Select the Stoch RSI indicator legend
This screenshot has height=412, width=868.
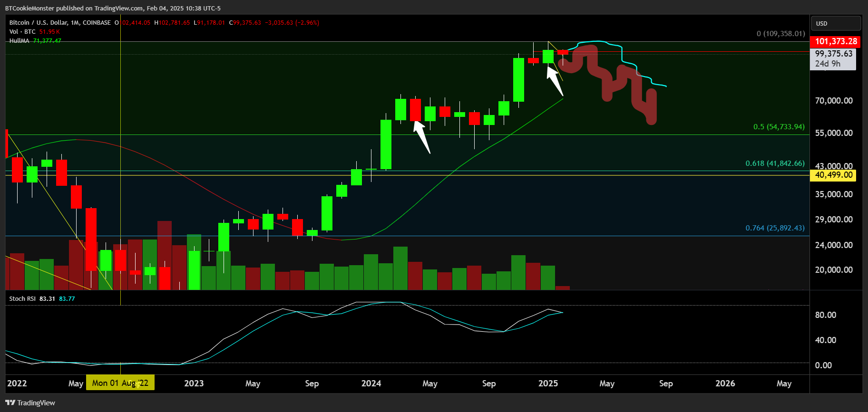click(22, 298)
